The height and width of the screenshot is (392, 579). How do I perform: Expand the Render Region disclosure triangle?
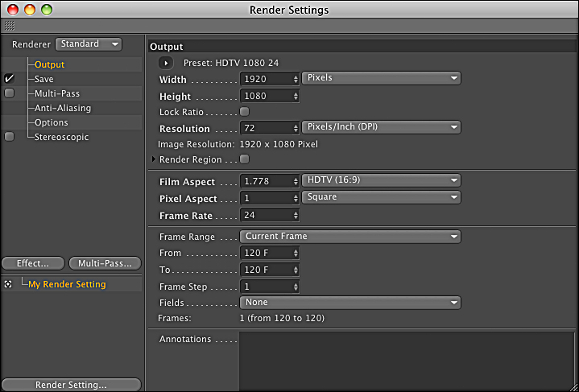click(x=154, y=159)
